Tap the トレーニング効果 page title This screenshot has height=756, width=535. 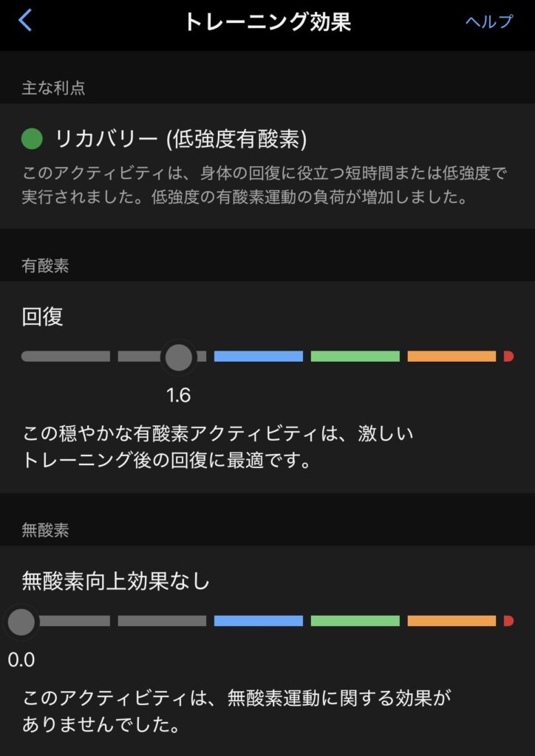[267, 21]
